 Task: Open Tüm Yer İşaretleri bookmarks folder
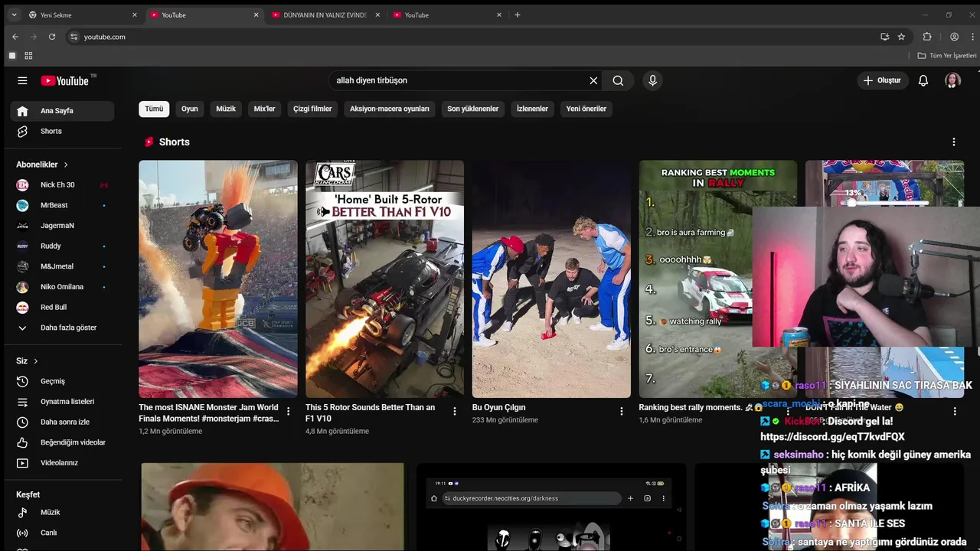pyautogui.click(x=947, y=56)
